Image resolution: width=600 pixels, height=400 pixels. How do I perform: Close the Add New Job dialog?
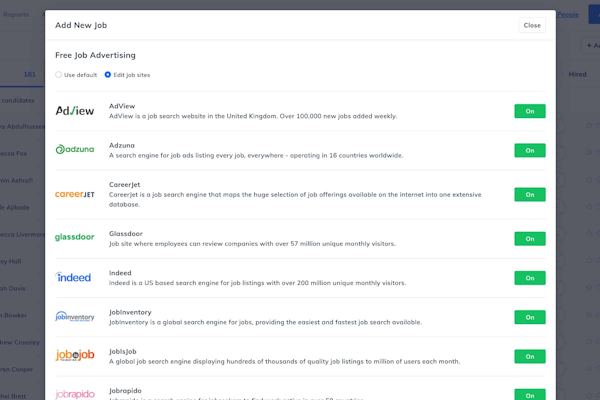tap(532, 25)
